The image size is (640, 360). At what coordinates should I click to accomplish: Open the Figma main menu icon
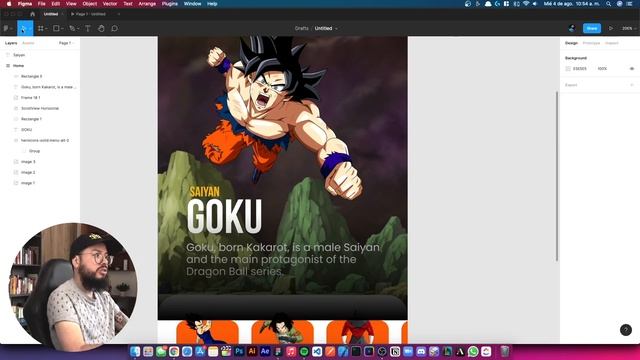click(6, 29)
